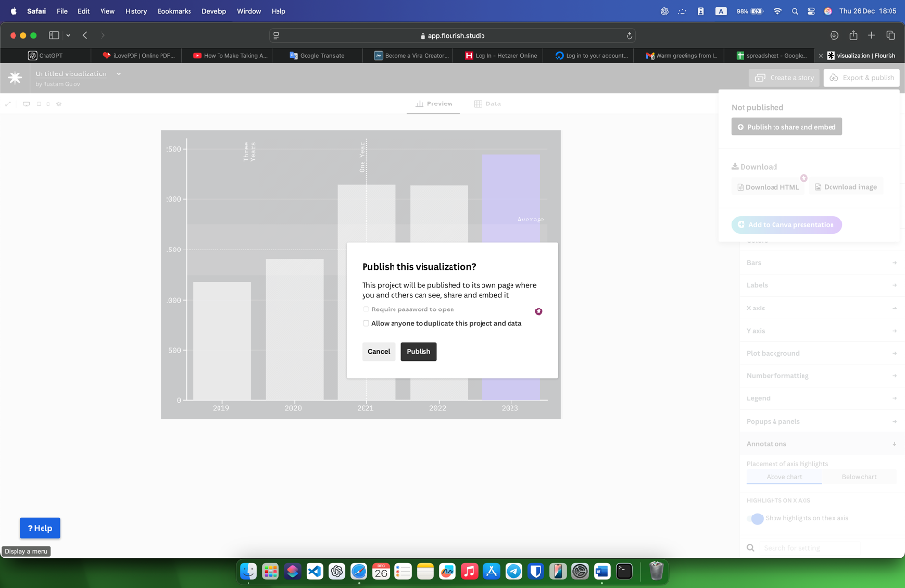Select the tablet preview size icon
The height and width of the screenshot is (588, 905).
[39, 103]
